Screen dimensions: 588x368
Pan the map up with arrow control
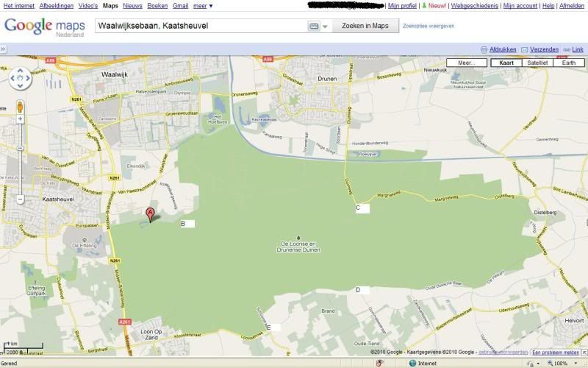21,71
